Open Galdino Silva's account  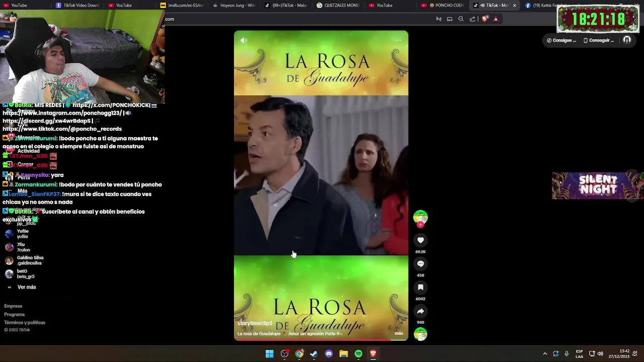[x=24, y=260]
